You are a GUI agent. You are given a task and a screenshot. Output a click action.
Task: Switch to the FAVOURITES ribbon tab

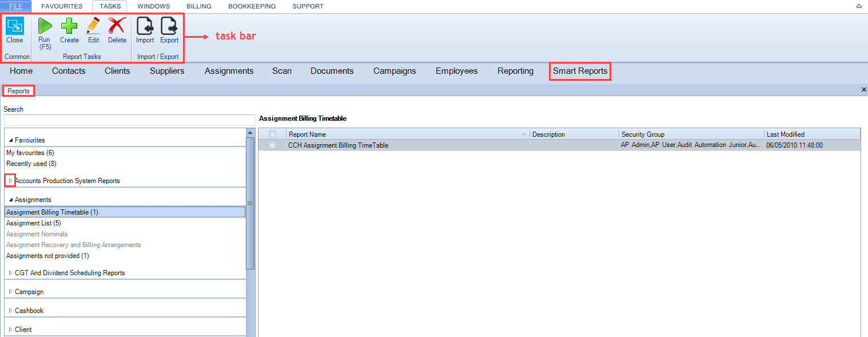pos(62,6)
